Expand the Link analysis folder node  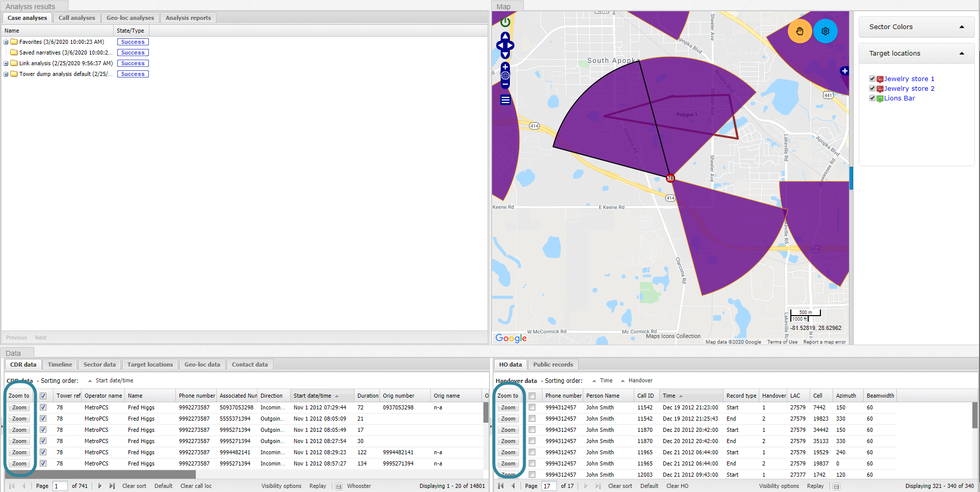coord(6,63)
